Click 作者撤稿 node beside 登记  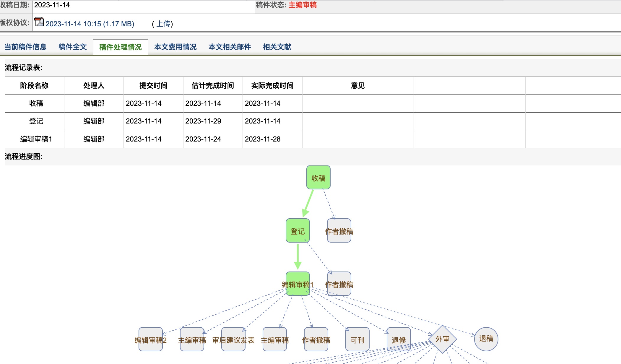tap(339, 231)
